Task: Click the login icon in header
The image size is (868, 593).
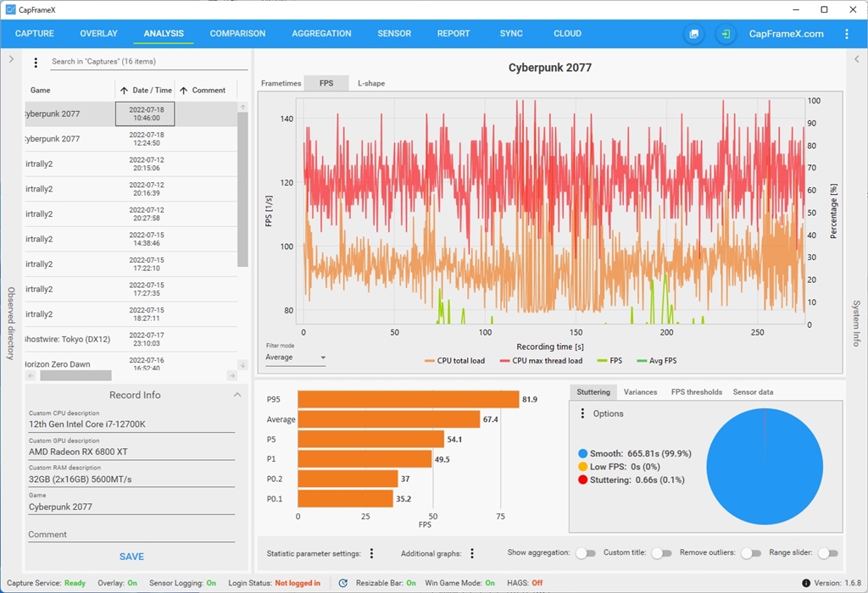Action: point(726,34)
